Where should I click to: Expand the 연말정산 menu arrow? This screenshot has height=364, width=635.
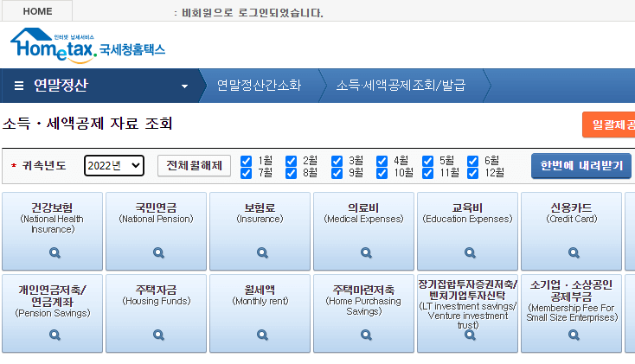(184, 86)
